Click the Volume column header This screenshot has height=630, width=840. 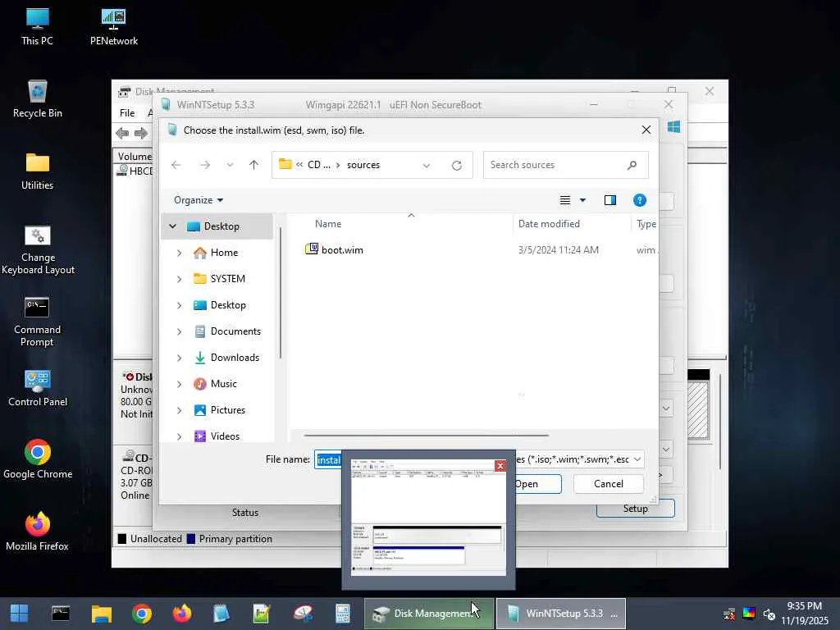134,157
